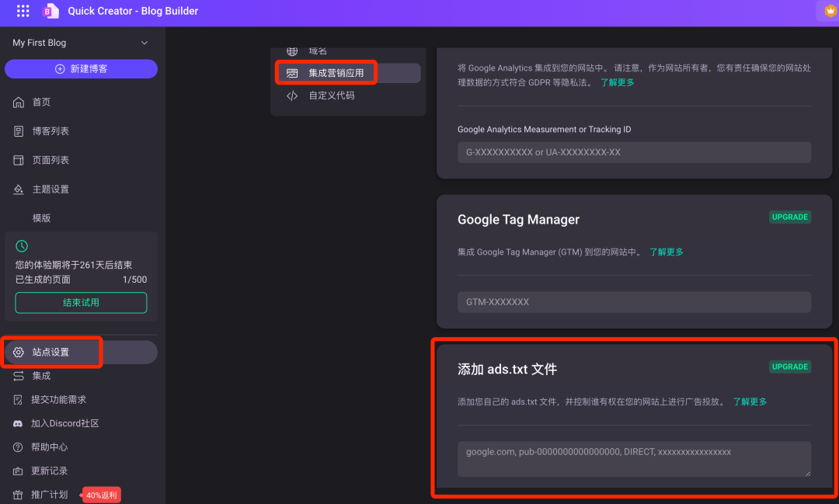Open the app launcher grid icon
The width and height of the screenshot is (839, 504).
(23, 11)
